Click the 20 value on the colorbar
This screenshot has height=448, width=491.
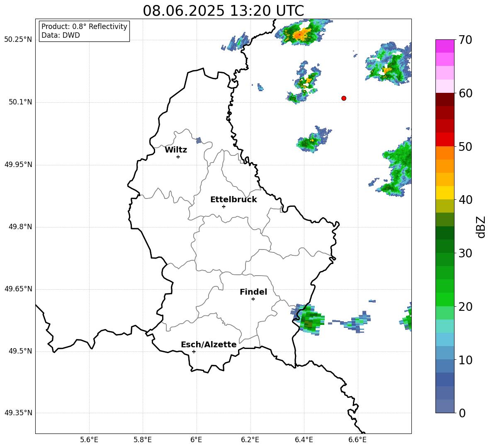click(x=465, y=307)
